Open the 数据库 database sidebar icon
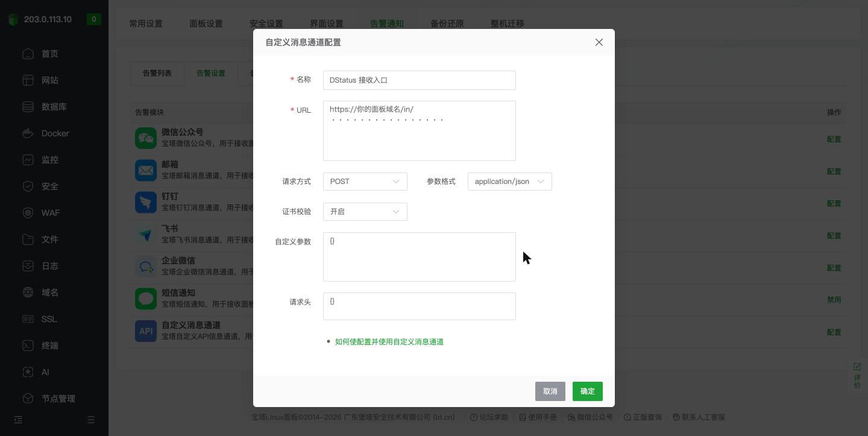This screenshot has width=868, height=436. (x=28, y=107)
